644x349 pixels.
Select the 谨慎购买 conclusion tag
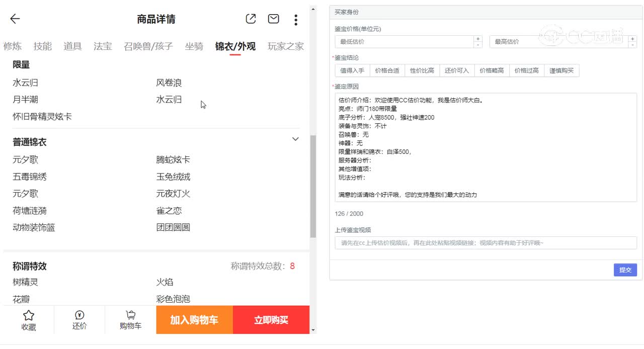561,70
